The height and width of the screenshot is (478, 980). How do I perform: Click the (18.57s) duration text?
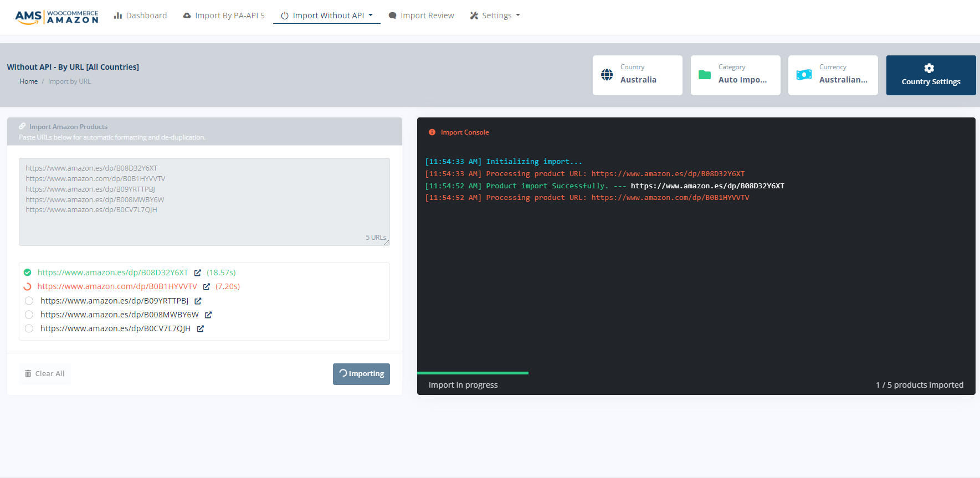coord(221,273)
